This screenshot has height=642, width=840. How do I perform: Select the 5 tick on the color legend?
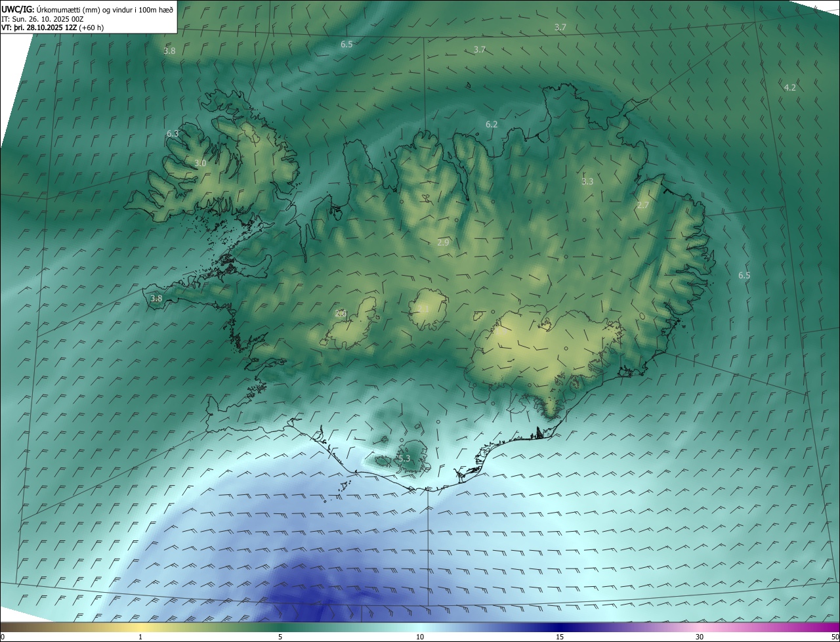click(x=280, y=637)
